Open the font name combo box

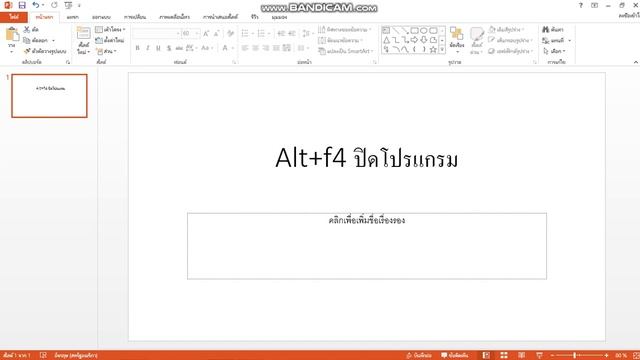(x=157, y=33)
